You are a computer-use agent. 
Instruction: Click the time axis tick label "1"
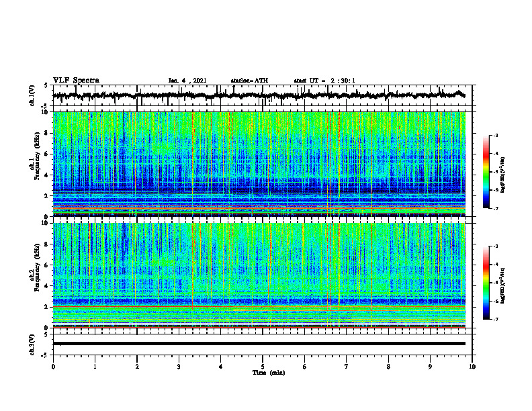95,367
